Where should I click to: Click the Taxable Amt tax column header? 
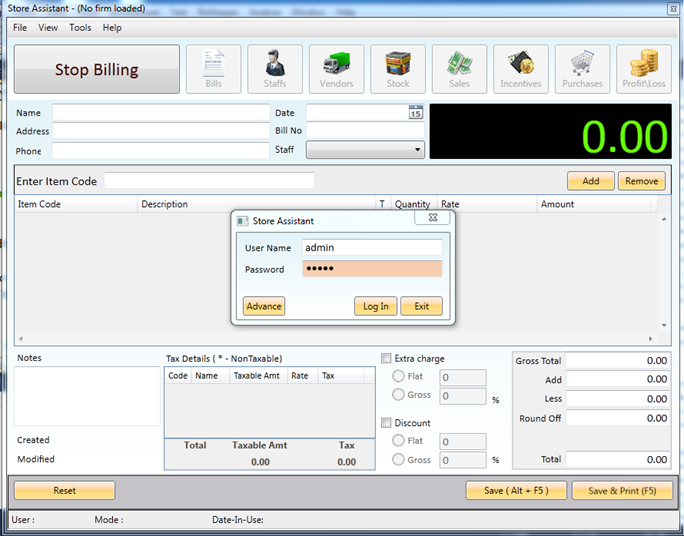(258, 376)
